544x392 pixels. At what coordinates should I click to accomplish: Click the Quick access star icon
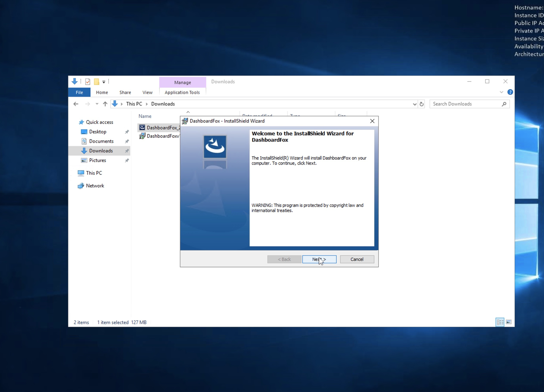(x=81, y=122)
